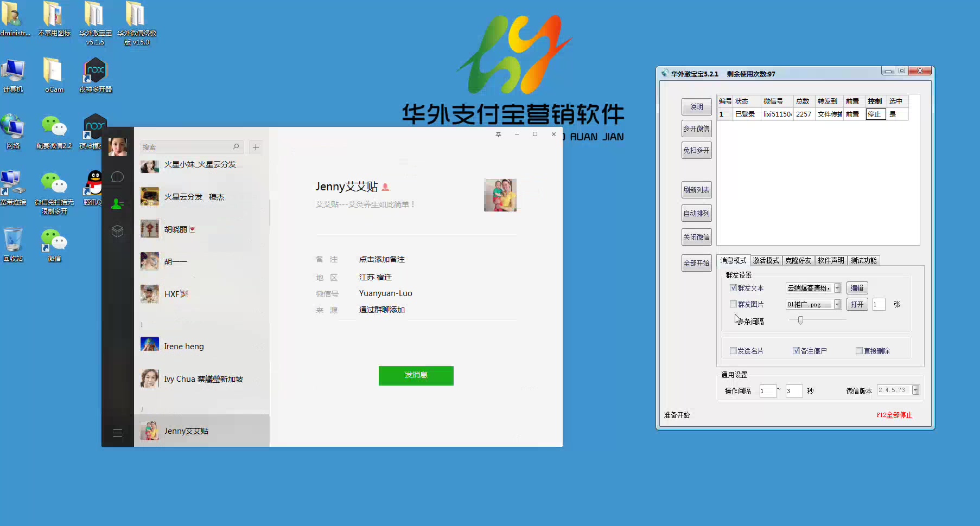Screen dimensions: 980x526
Task: Expand the 微信版本 2.4.5.73 dropdown
Action: [x=916, y=390]
